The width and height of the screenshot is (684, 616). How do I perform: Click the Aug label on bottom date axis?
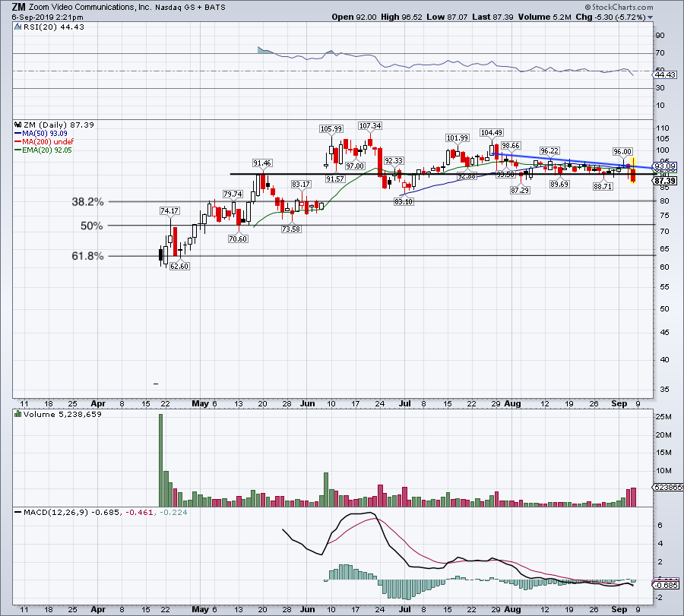click(512, 609)
